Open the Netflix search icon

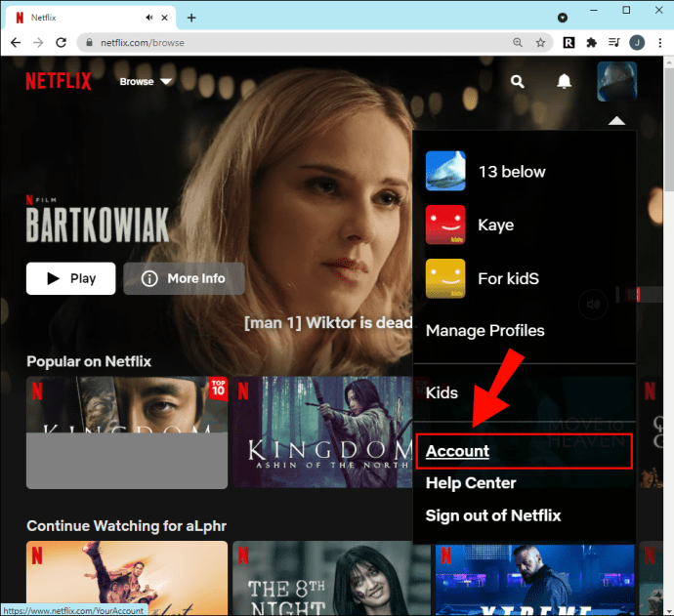(517, 81)
